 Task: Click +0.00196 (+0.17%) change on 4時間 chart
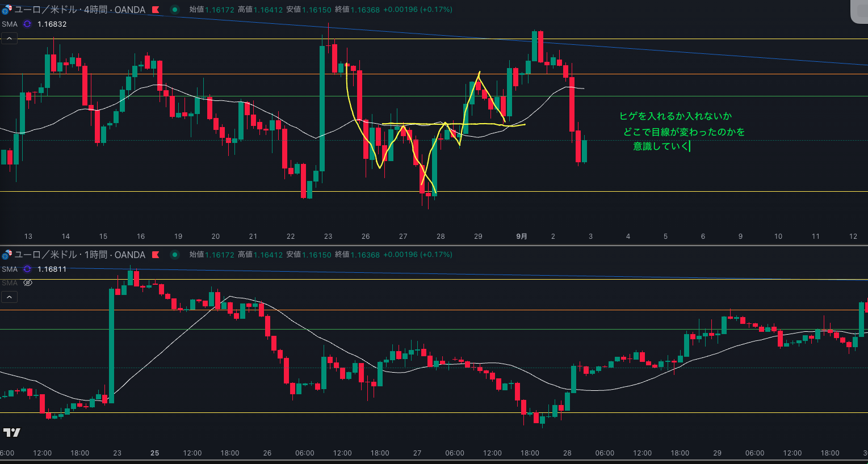click(x=418, y=10)
